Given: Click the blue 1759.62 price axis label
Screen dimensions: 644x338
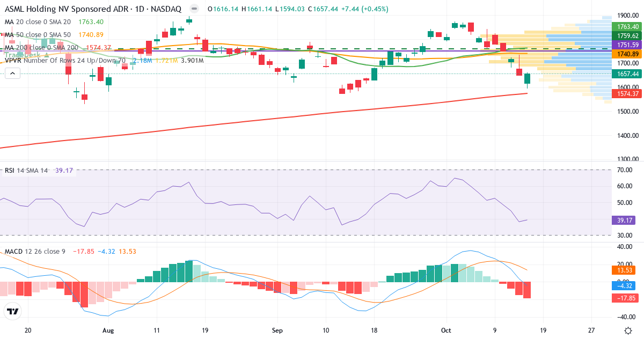Looking at the screenshot, I should [627, 36].
